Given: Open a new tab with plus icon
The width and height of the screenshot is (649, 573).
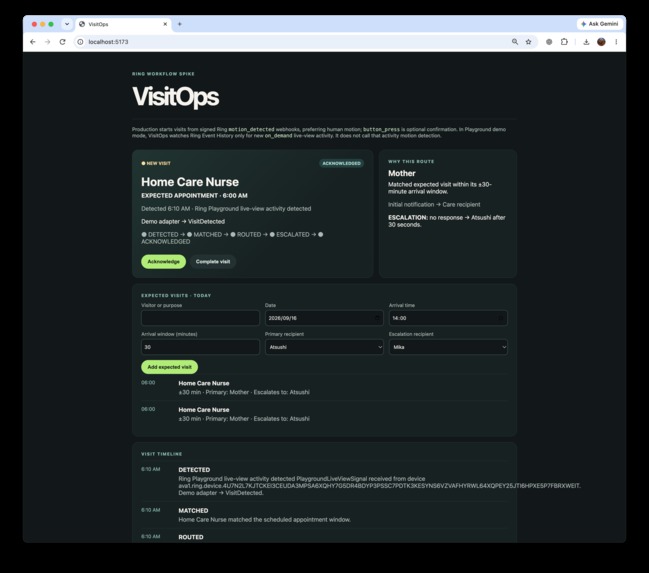Looking at the screenshot, I should (x=180, y=24).
